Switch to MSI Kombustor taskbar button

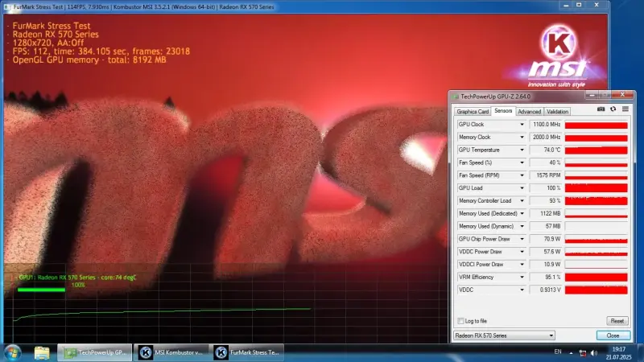(x=172, y=352)
